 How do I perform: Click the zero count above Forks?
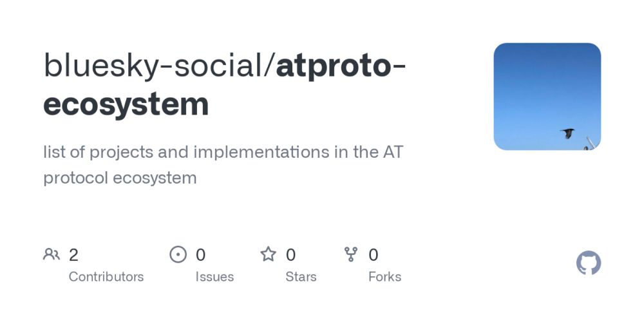(x=373, y=255)
